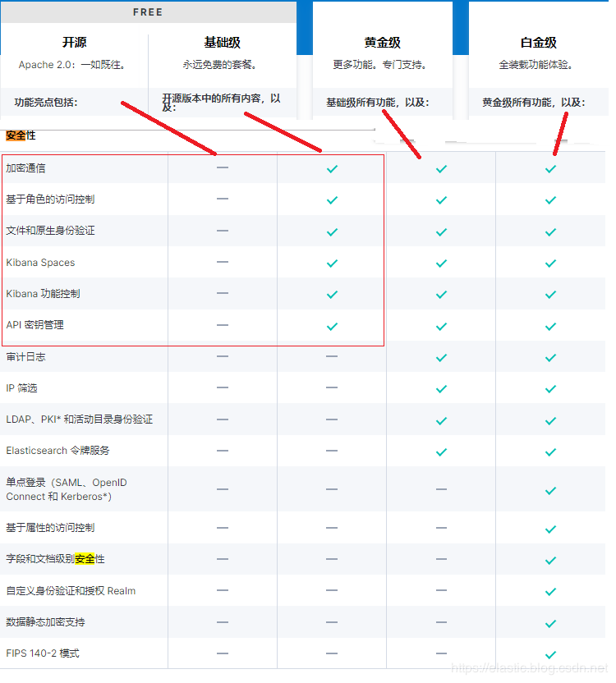Click the Elasticsearch 令牌服务 feature label
616x683 pixels.
[58, 451]
